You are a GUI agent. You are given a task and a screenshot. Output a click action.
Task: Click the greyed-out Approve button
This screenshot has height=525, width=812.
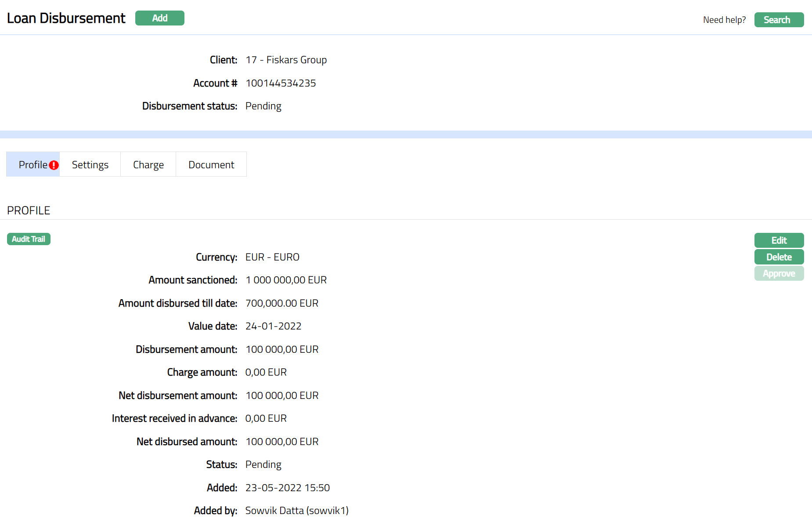tap(779, 274)
